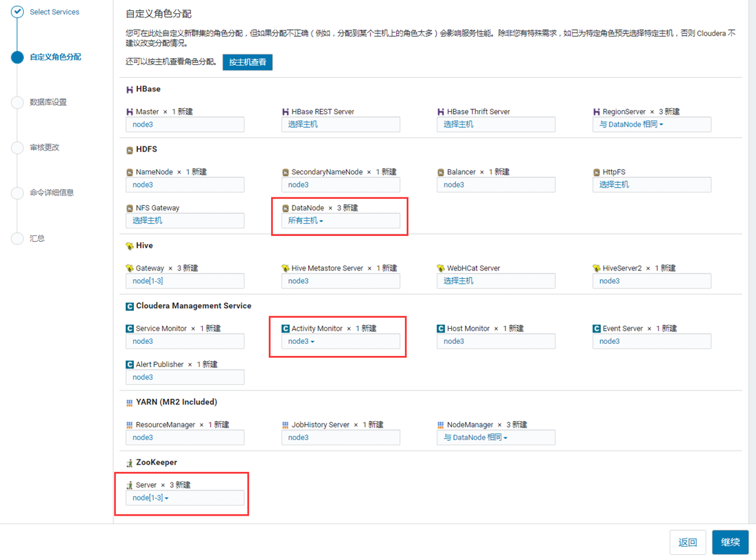Click the Alert Publisher node3 field

tap(185, 377)
